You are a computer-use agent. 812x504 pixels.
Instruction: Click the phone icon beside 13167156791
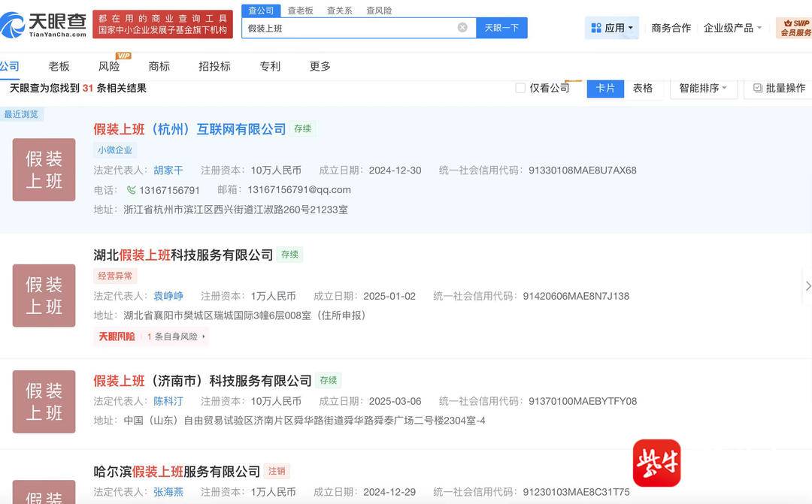point(132,190)
